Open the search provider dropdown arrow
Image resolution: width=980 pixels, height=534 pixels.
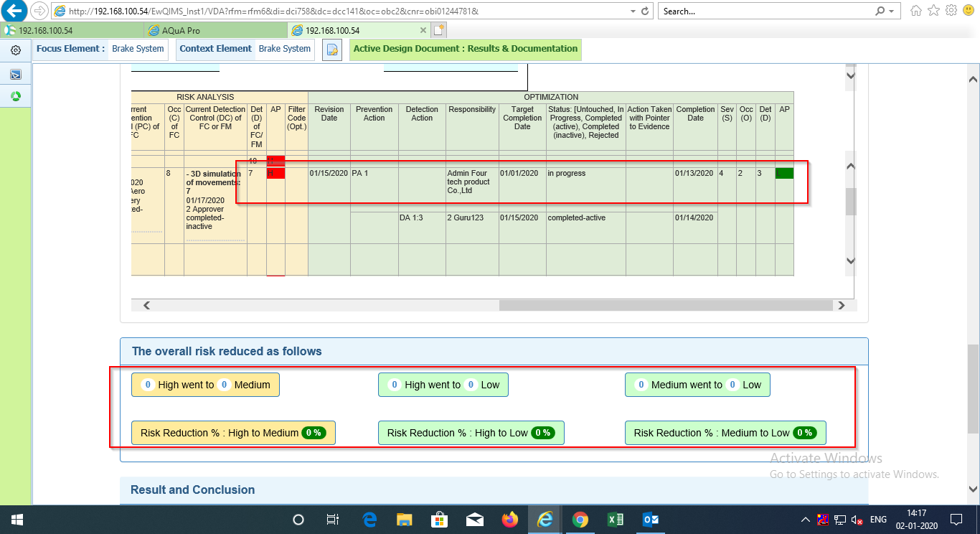tap(891, 11)
